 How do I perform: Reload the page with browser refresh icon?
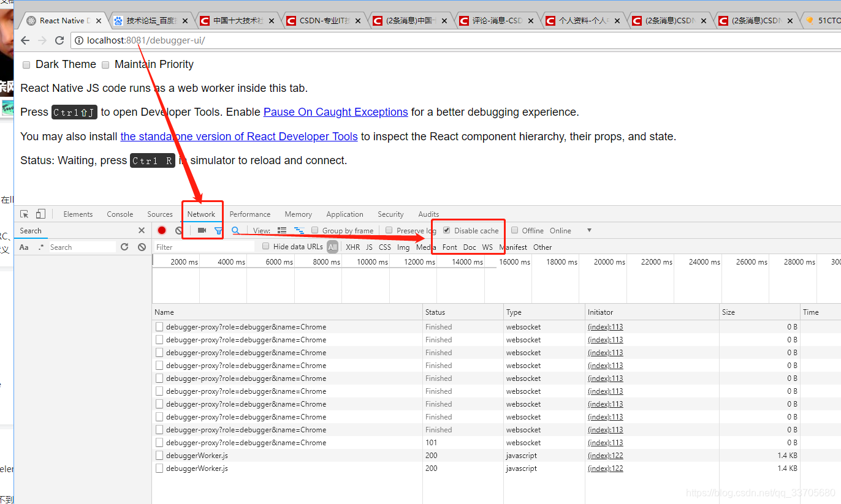tap(59, 41)
